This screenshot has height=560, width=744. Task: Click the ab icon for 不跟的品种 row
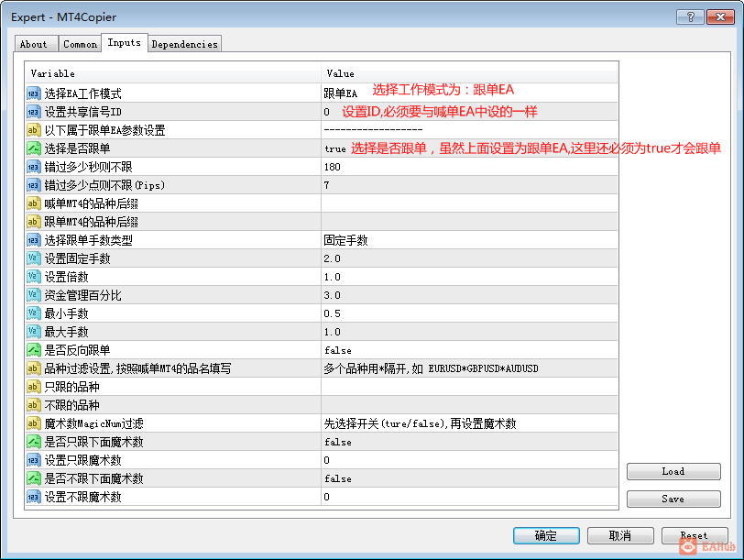click(33, 404)
